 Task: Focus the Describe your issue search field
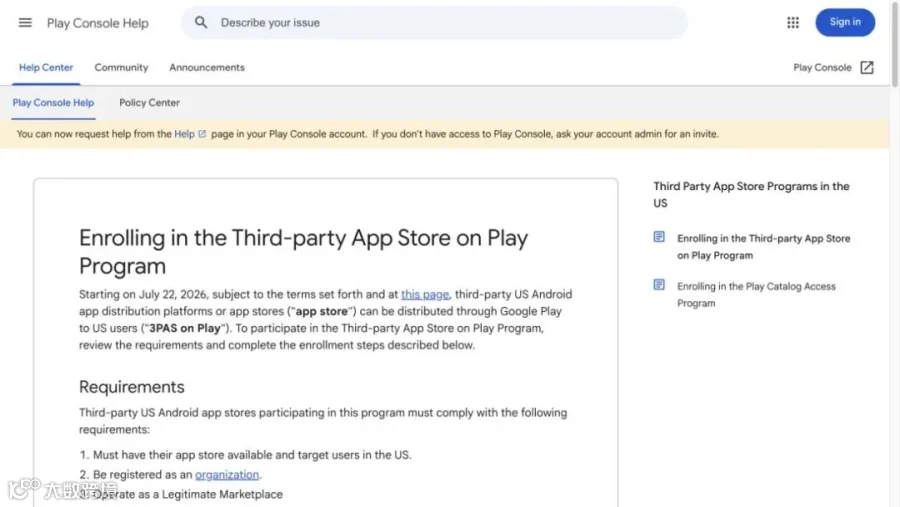tap(435, 22)
